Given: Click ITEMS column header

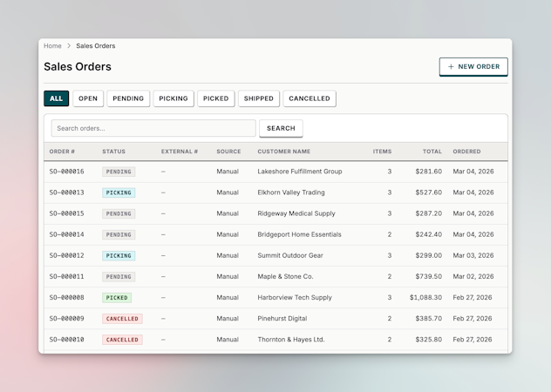Looking at the screenshot, I should tap(382, 152).
